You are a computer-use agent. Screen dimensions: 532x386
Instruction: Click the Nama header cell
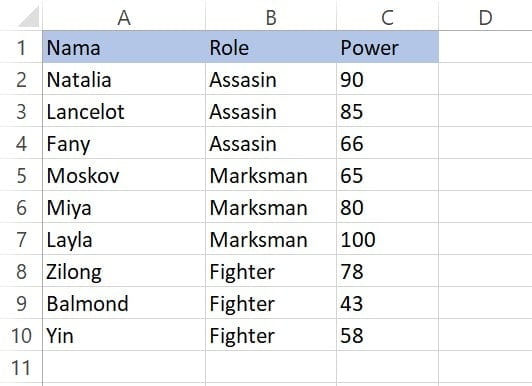(124, 47)
